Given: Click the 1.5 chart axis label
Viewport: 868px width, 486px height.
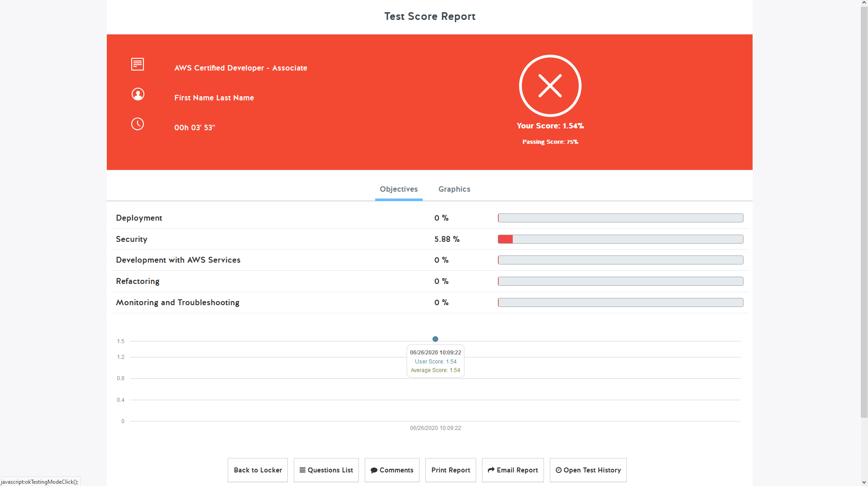Looking at the screenshot, I should tap(120, 341).
